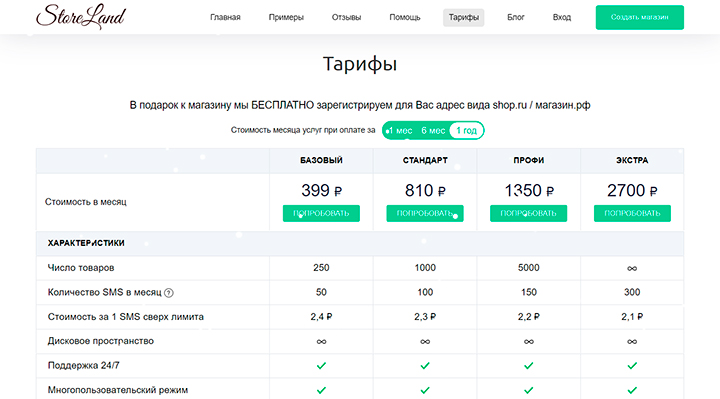Click the 2,4 ₽ SMS cost
This screenshot has width=720, height=399.
(321, 316)
